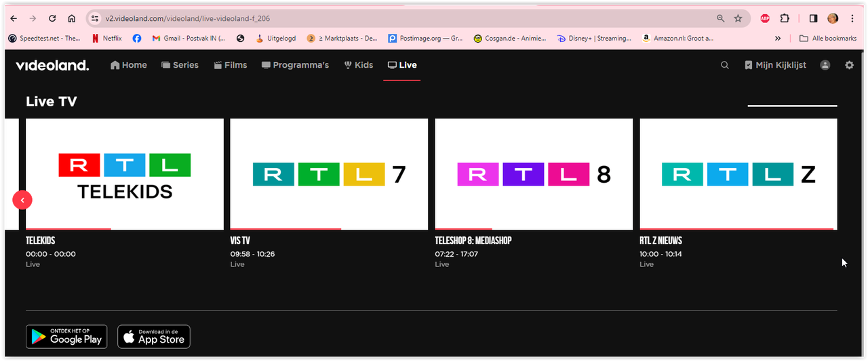Open the Films section

(x=231, y=65)
